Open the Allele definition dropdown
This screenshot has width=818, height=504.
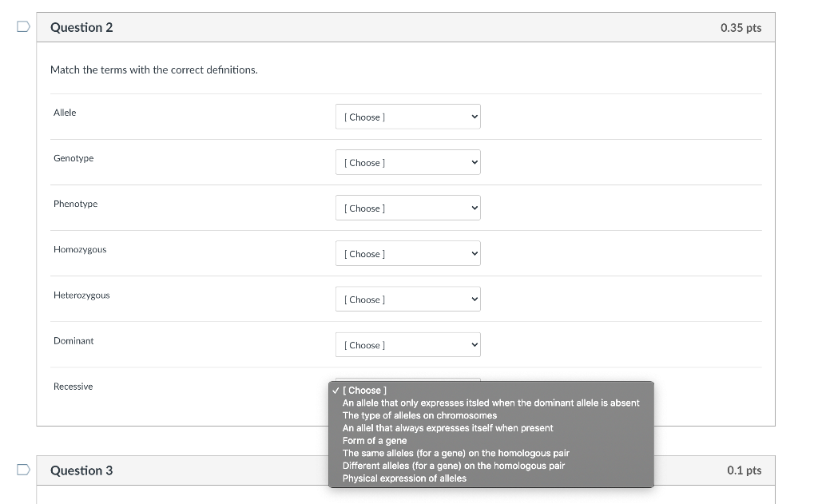[x=408, y=117]
